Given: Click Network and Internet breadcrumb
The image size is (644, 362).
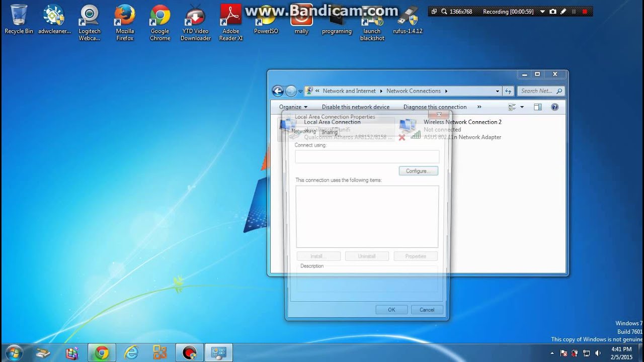Looking at the screenshot, I should click(349, 91).
